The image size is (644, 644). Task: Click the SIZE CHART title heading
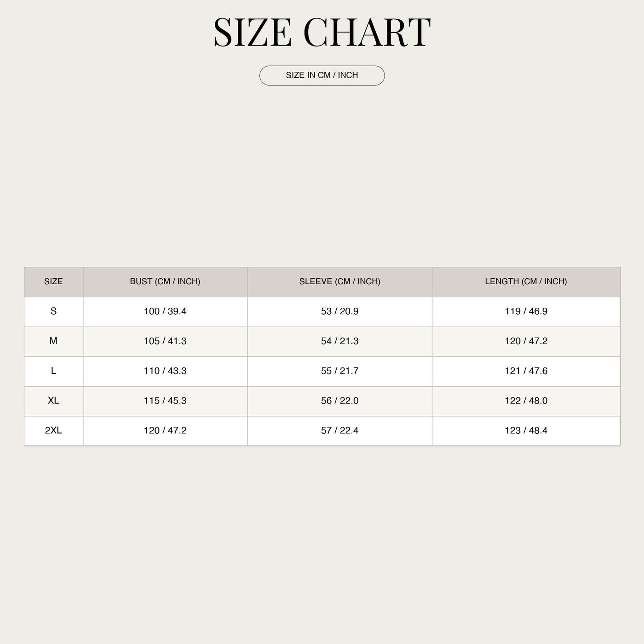[322, 33]
